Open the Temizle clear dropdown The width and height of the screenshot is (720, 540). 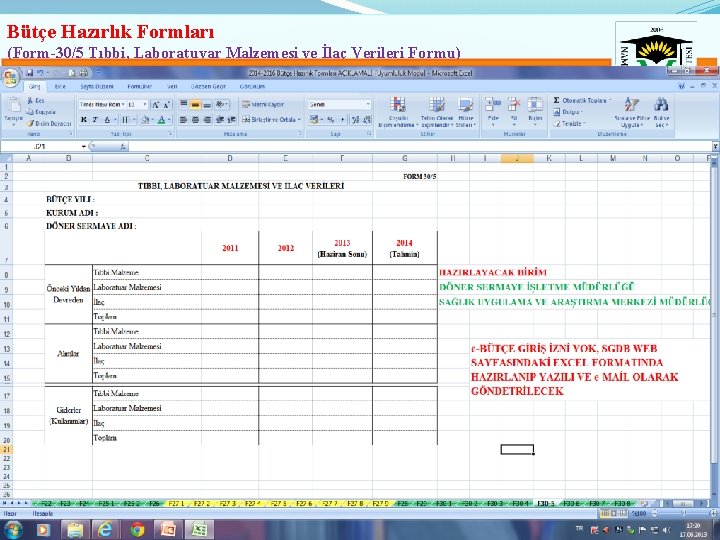(x=569, y=124)
